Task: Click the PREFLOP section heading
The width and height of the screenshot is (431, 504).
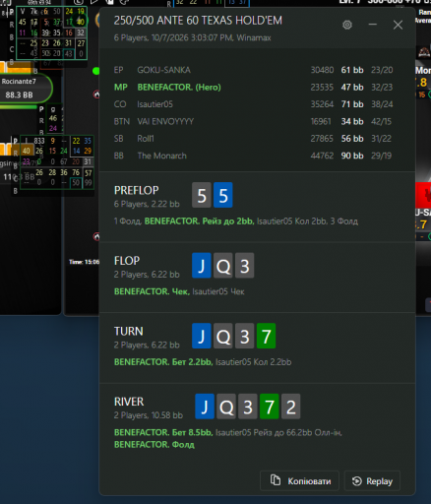Action: [137, 190]
